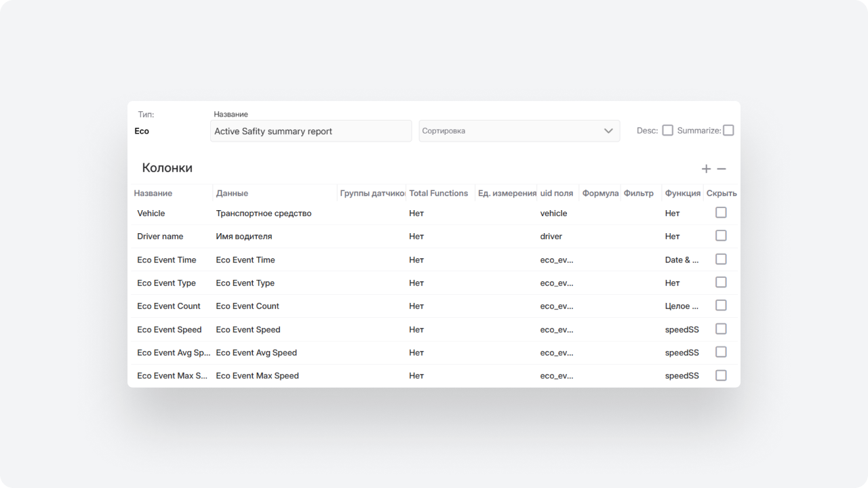Screen dimensions: 868x488
Task: Select the Total Functions column header
Action: pos(438,193)
